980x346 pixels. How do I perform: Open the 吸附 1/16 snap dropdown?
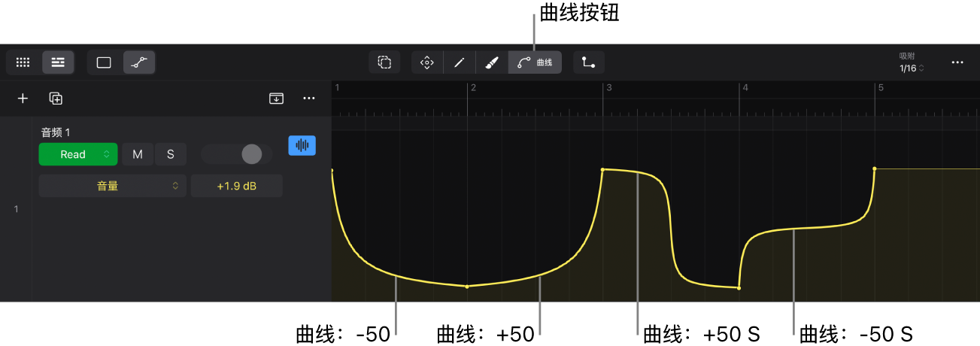[x=912, y=62]
